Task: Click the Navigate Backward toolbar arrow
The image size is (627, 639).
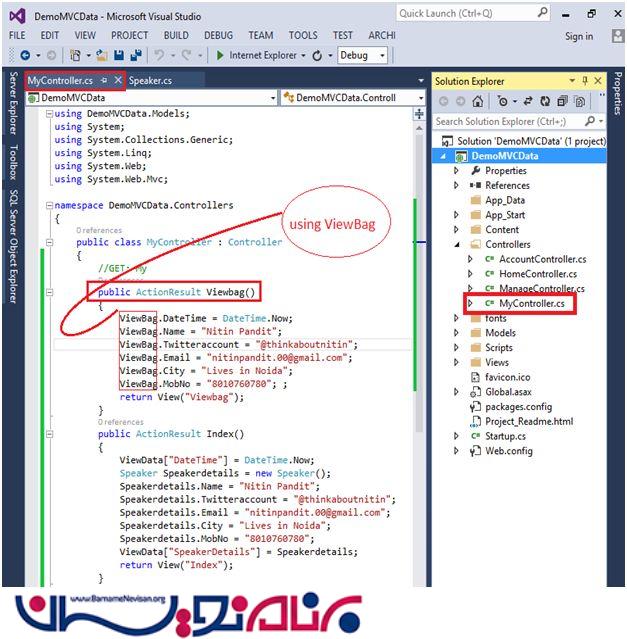Action: (x=24, y=56)
